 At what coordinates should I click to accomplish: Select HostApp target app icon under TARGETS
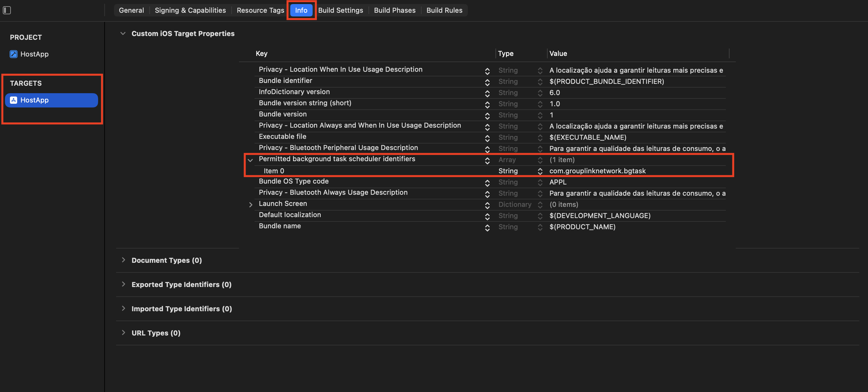click(13, 100)
